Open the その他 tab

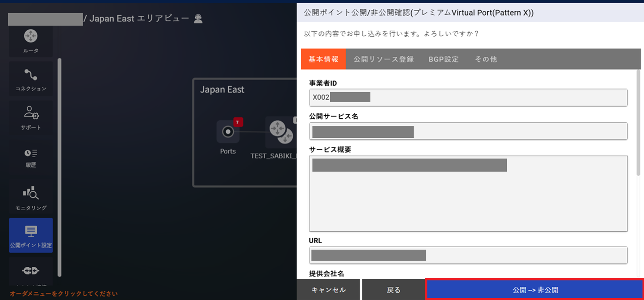point(485,59)
